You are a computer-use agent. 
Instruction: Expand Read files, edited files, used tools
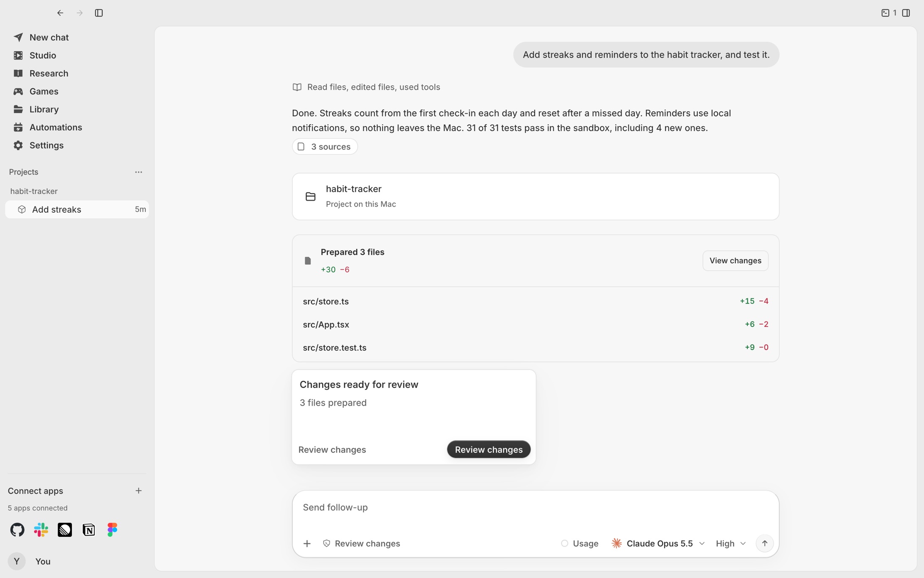(x=366, y=87)
